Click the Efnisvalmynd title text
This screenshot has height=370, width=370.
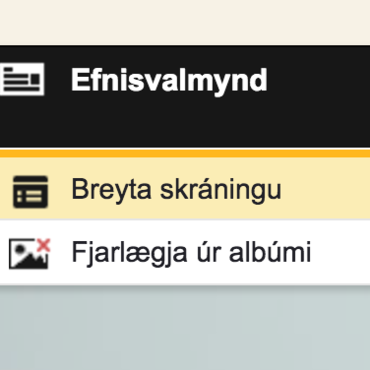coord(169,80)
